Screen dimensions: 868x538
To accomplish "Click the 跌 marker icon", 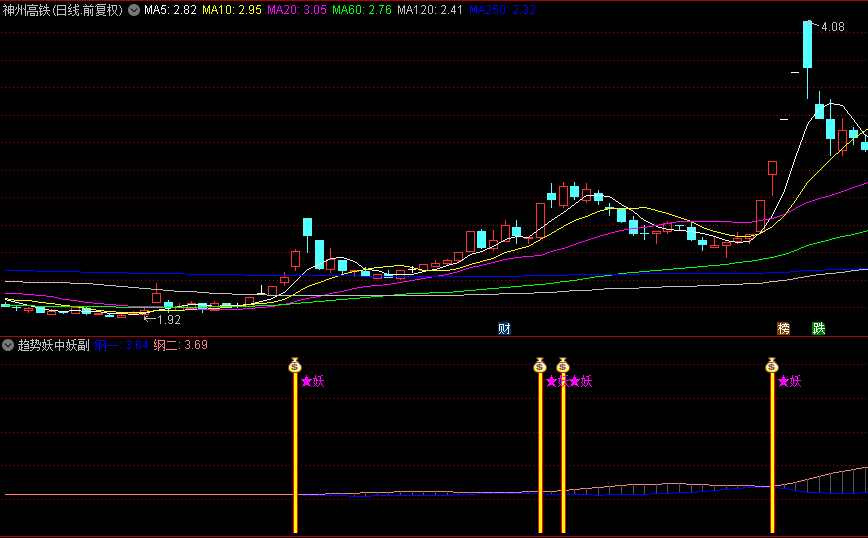I will pos(819,329).
